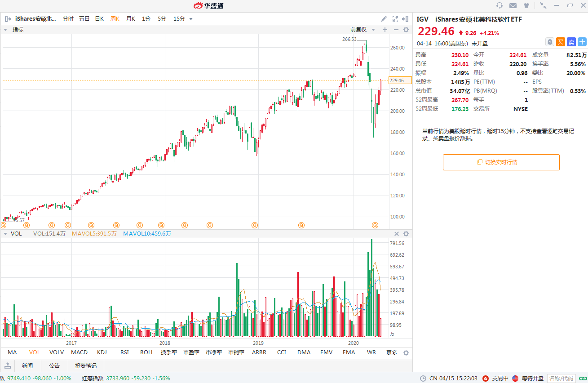
Task: Click the 切换实时行情 button
Action: (x=501, y=162)
